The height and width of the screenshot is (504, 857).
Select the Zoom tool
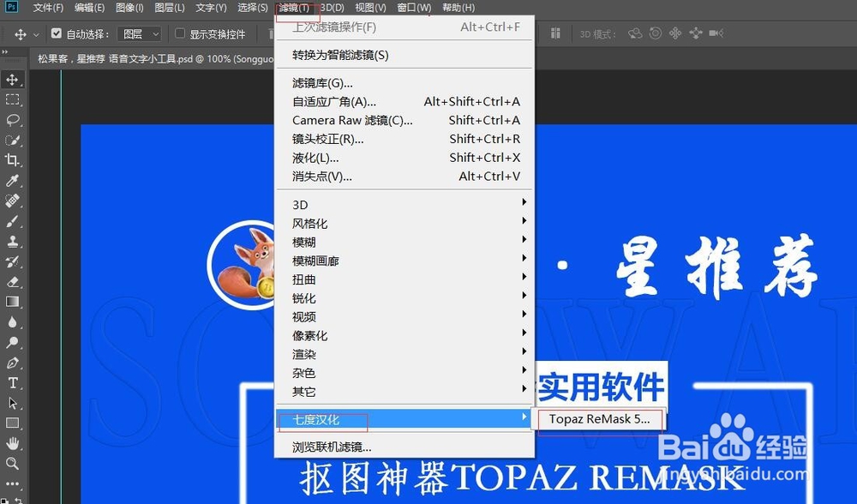13,463
